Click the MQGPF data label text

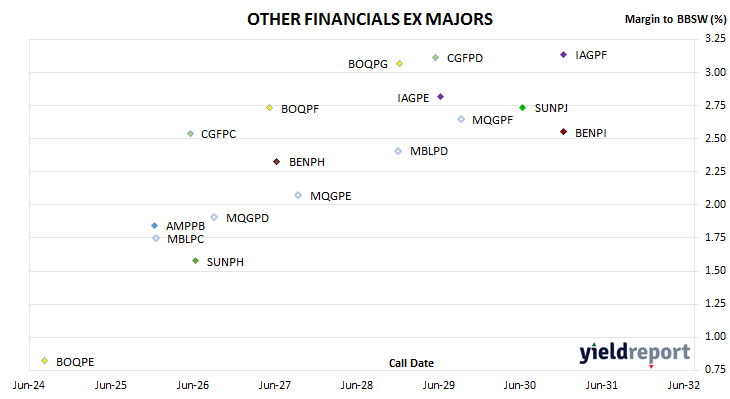(x=493, y=120)
